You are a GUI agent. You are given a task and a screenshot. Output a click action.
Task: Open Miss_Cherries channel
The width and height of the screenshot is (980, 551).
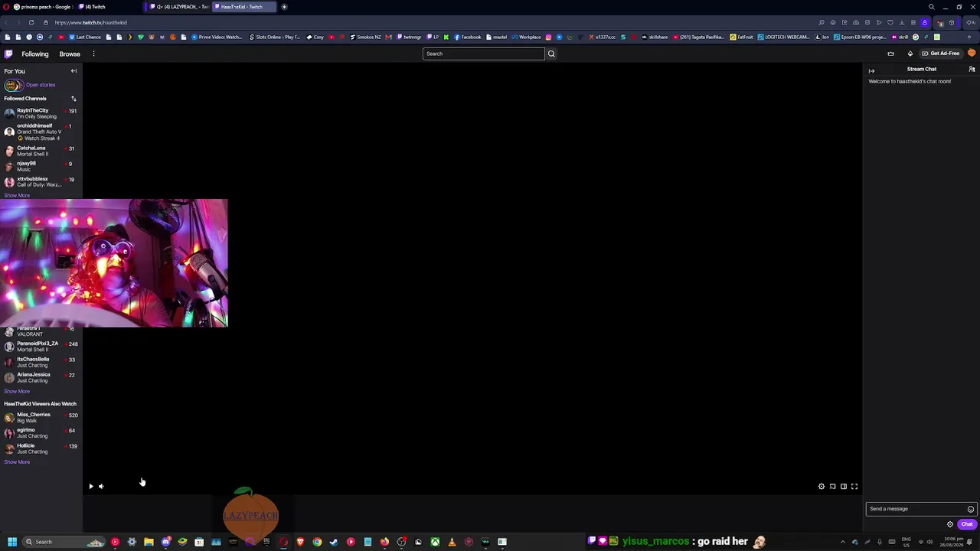[40, 418]
